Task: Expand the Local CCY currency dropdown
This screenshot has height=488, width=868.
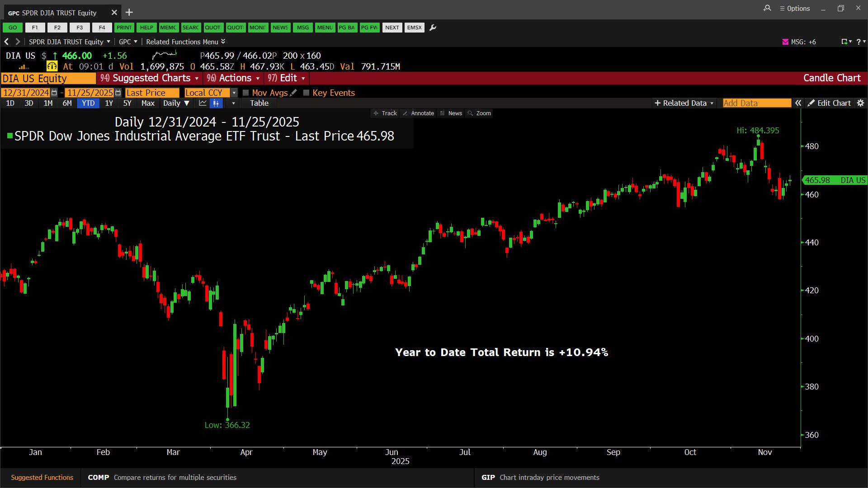Action: click(234, 93)
